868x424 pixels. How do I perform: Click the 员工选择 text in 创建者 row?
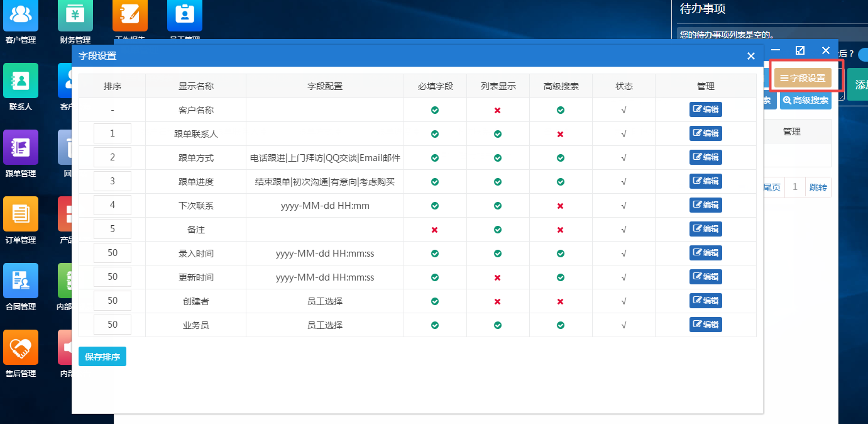point(325,301)
